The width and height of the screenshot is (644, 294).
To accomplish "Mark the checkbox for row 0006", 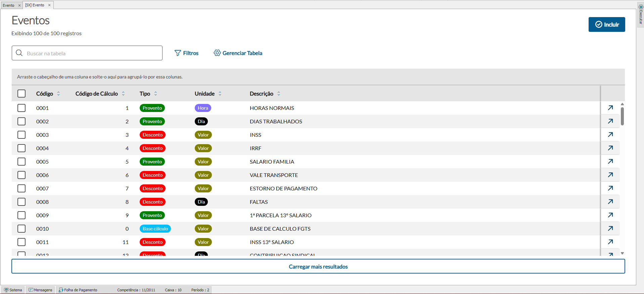I will [x=21, y=175].
